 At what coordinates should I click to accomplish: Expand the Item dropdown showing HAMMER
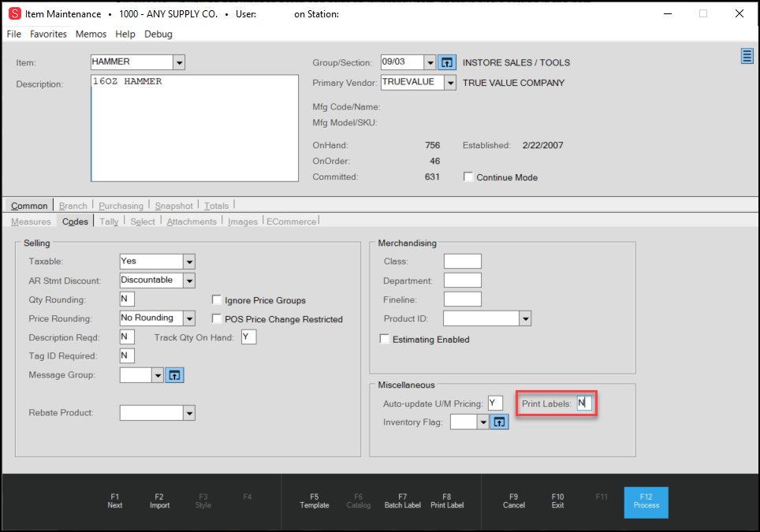click(179, 62)
